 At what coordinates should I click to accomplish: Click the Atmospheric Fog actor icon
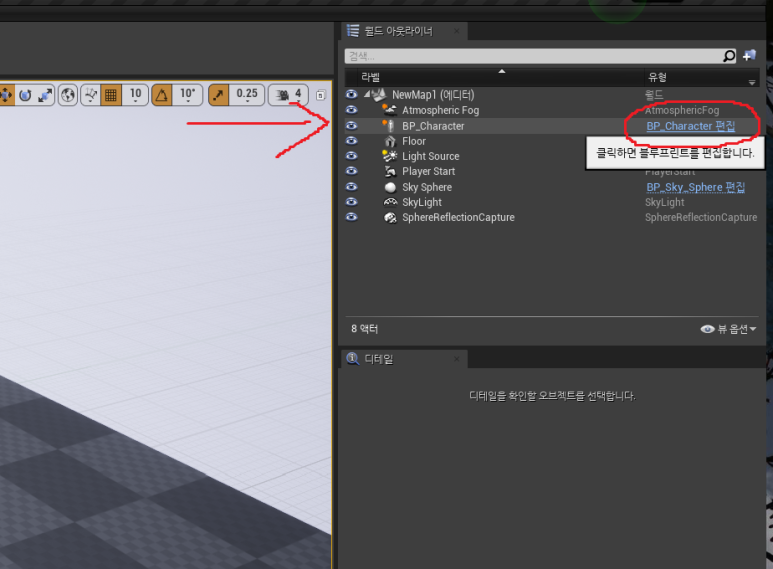pyautogui.click(x=390, y=110)
